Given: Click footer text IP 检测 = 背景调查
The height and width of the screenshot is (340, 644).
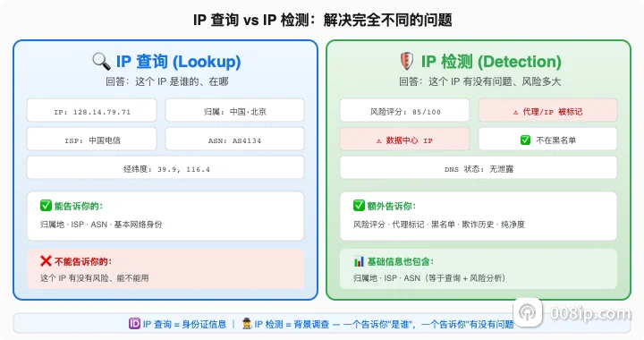Looking at the screenshot, I should pyautogui.click(x=292, y=324).
